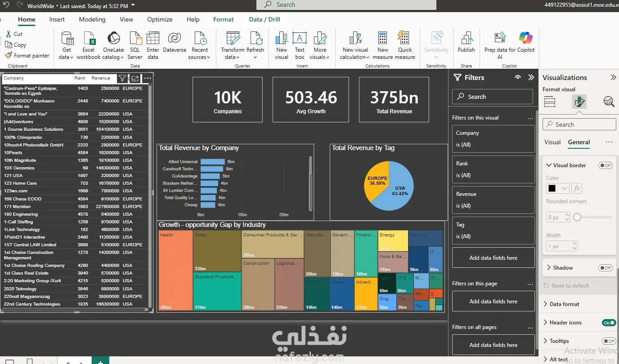Screen dimensions: 619x364
Task: Click the Enter data icon
Action: tap(153, 45)
